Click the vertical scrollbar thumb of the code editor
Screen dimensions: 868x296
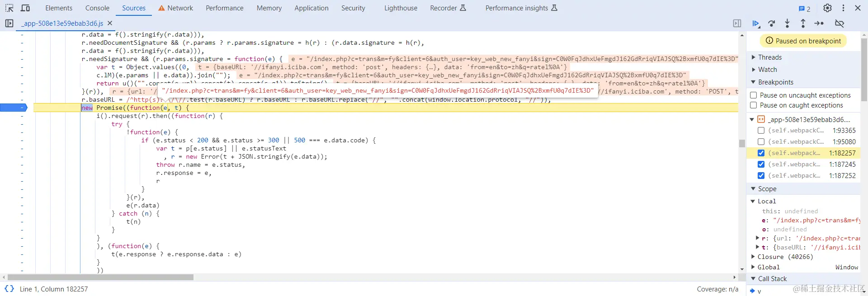[742, 143]
